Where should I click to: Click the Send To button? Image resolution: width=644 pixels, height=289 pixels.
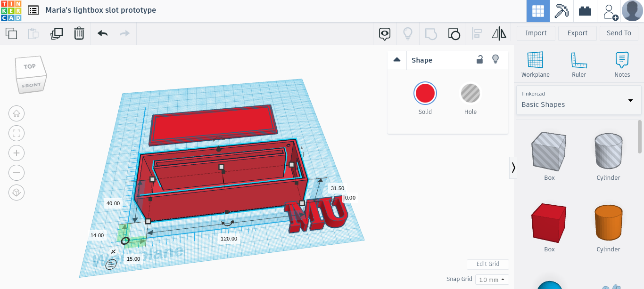(619, 33)
